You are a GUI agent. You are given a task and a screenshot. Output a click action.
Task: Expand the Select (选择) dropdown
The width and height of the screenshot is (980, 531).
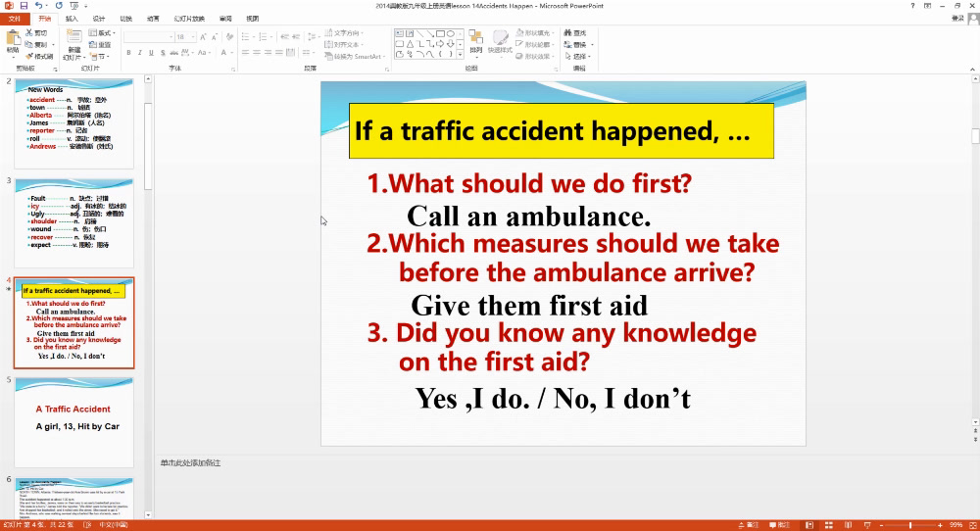(581, 56)
